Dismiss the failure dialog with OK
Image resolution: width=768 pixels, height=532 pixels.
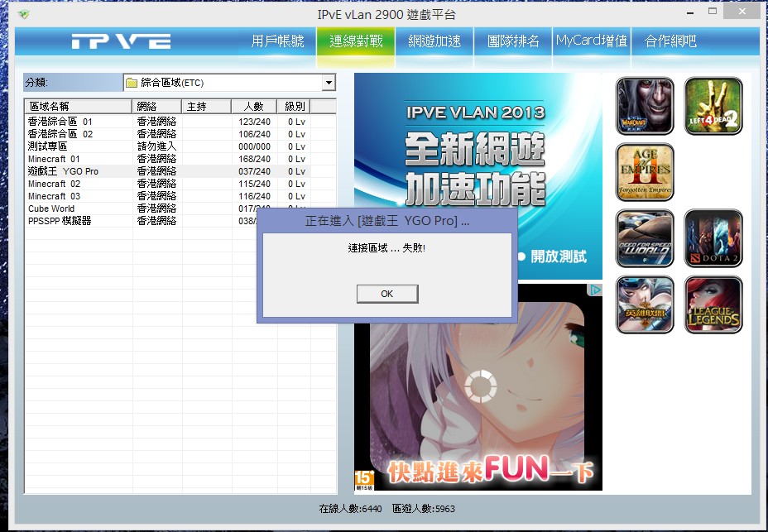pyautogui.click(x=387, y=294)
